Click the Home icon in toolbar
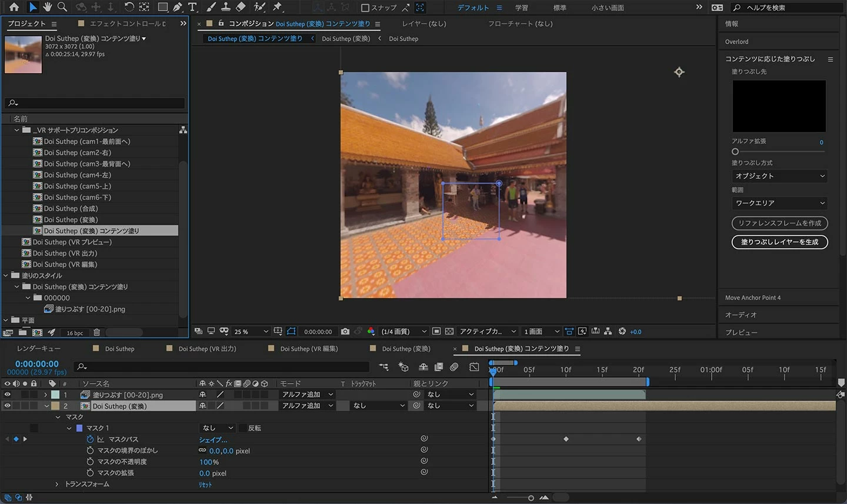This screenshot has height=504, width=847. click(x=14, y=7)
